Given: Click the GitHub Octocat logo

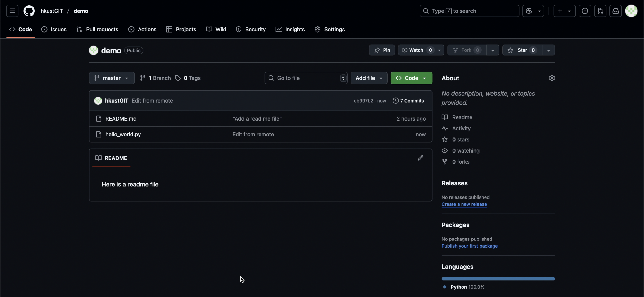Looking at the screenshot, I should [x=29, y=11].
